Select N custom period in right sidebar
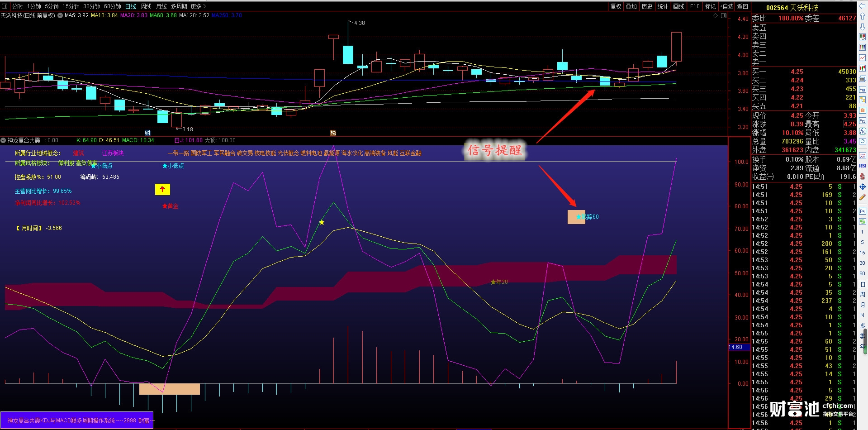 coord(862,315)
